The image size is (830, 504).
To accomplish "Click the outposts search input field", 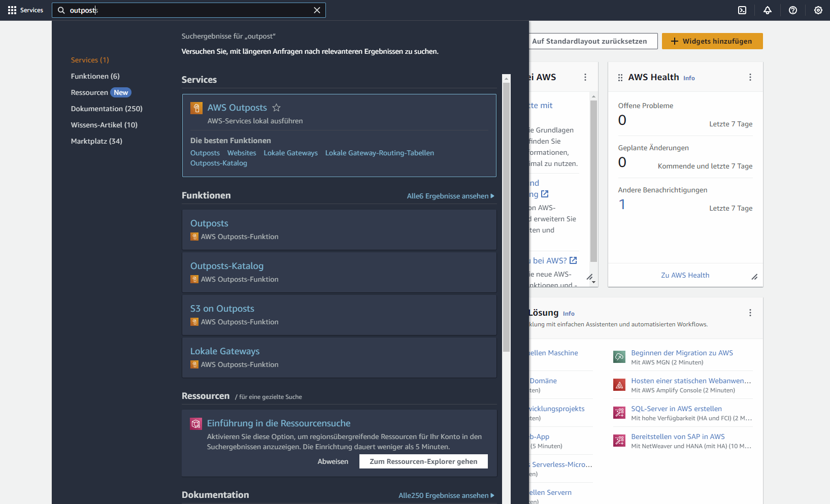I will tap(189, 10).
